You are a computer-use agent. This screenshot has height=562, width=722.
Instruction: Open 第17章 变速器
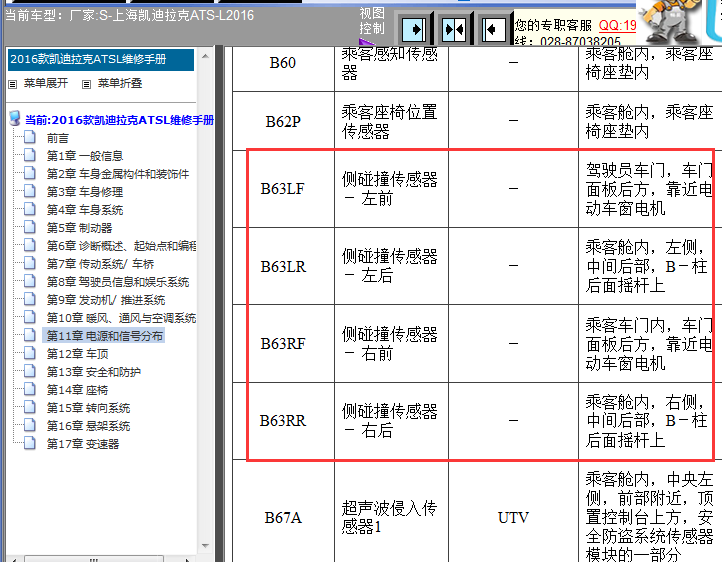pyautogui.click(x=83, y=444)
